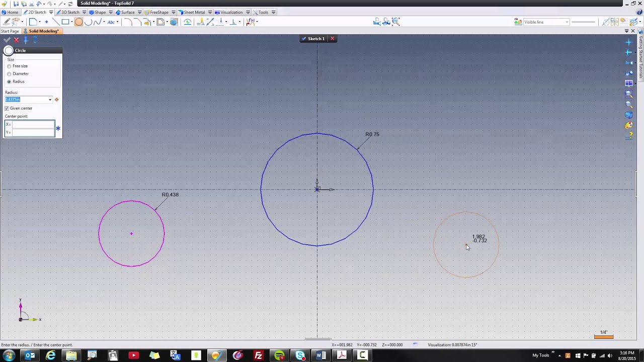
Task: Select the Chamfer tool
Action: pos(138,22)
